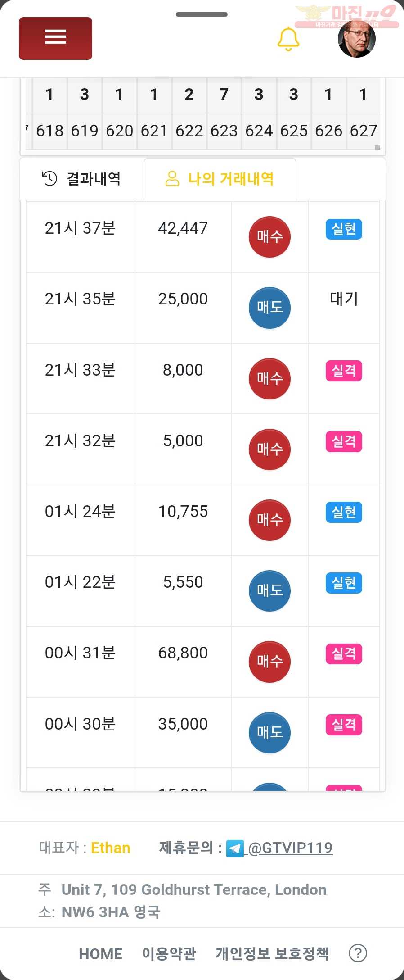Select the 나의 거래내역 tab
The image size is (404, 980).
220,179
